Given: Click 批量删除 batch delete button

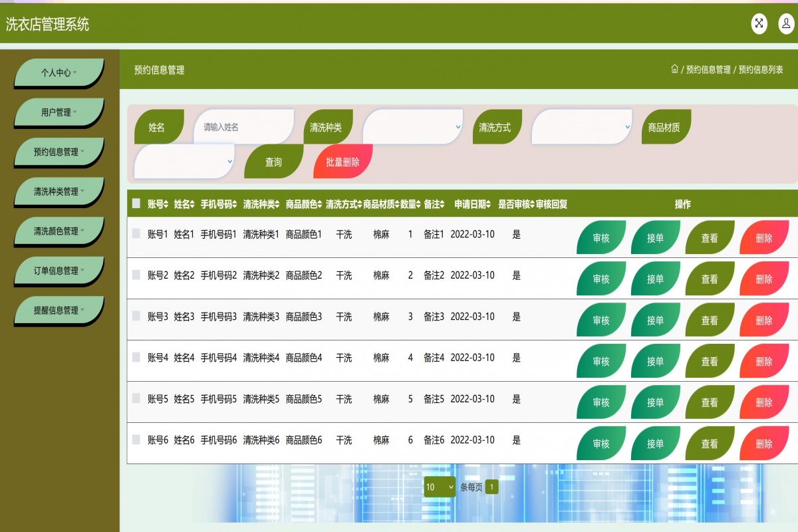Looking at the screenshot, I should point(342,162).
